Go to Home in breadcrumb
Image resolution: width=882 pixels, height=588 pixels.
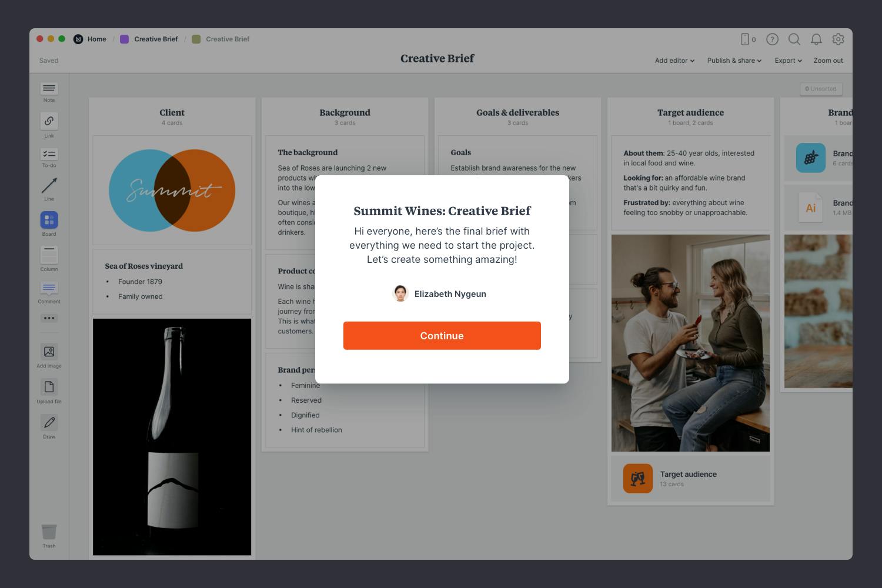[96, 39]
